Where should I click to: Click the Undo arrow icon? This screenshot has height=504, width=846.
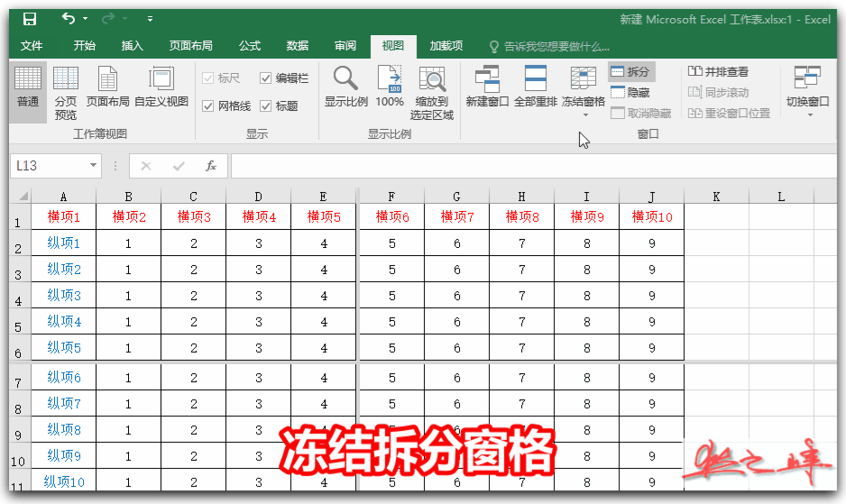pos(69,19)
